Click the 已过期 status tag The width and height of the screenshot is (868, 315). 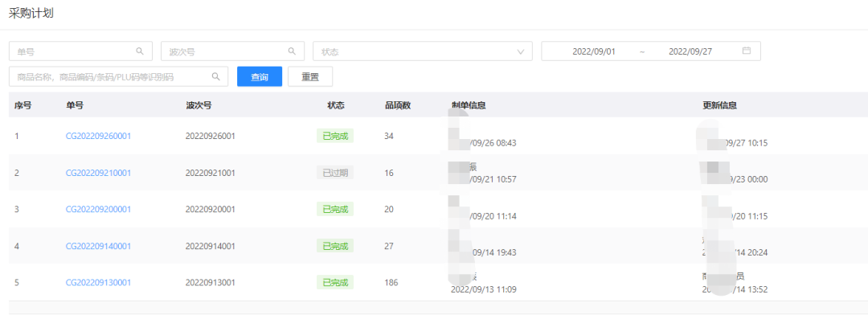click(335, 173)
